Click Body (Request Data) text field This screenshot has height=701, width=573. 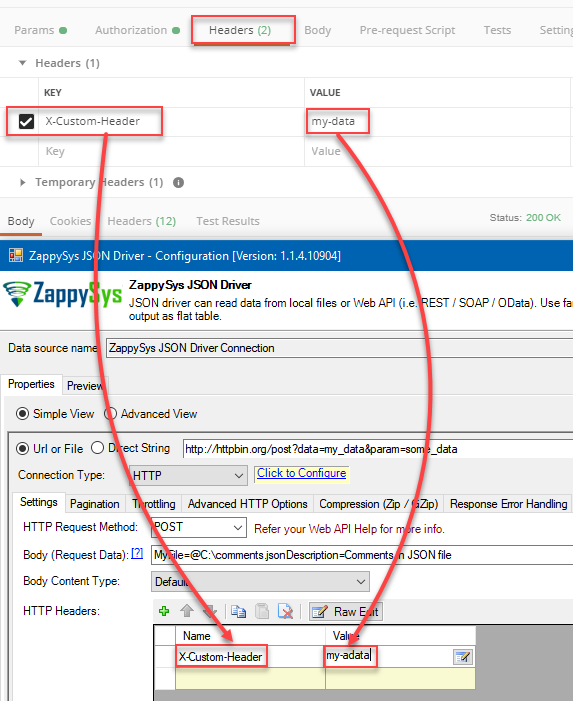point(362,555)
